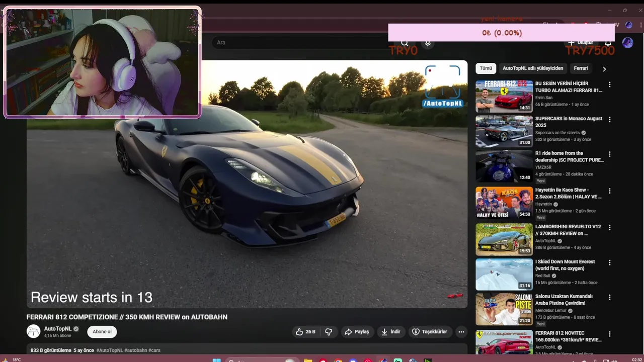Open the Ferrari 812 Novitec thumbnail

(x=504, y=343)
